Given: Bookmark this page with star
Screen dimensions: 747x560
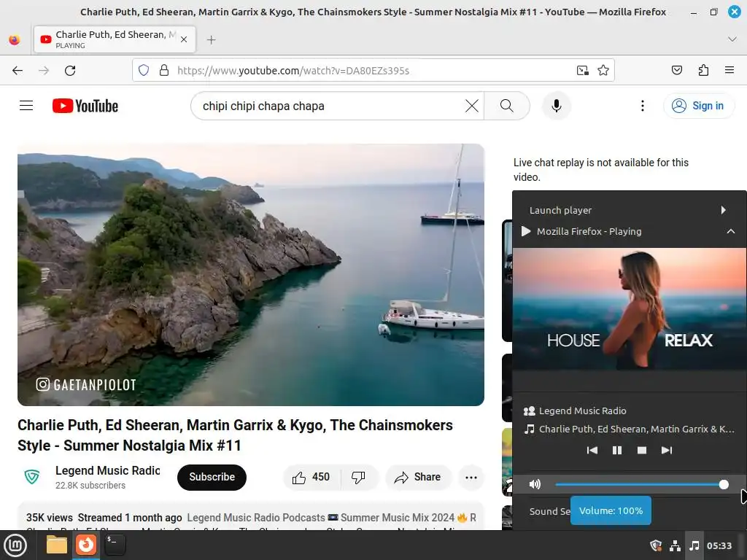Looking at the screenshot, I should (x=603, y=71).
